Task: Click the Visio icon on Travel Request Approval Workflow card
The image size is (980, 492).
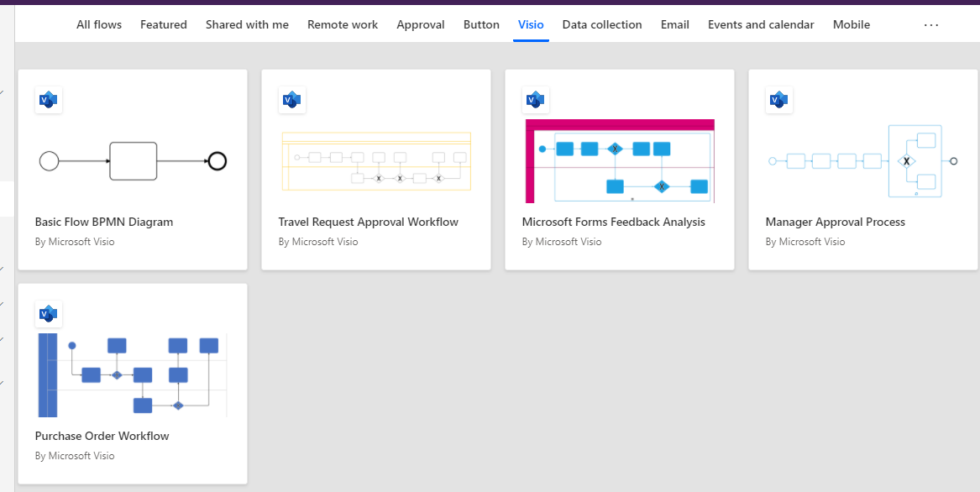Action: (291, 99)
